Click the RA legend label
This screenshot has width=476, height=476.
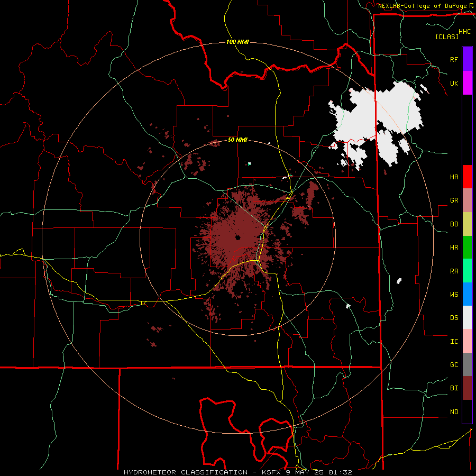tap(454, 271)
